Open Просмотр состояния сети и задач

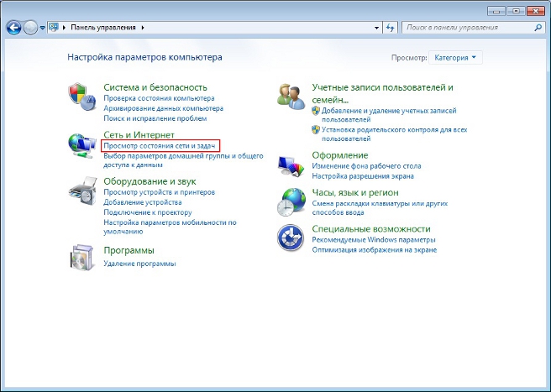160,146
